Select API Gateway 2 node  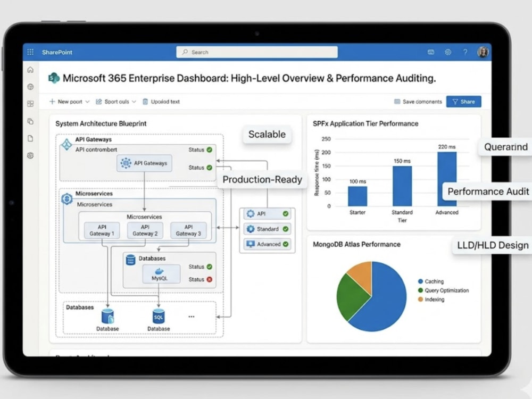(145, 230)
